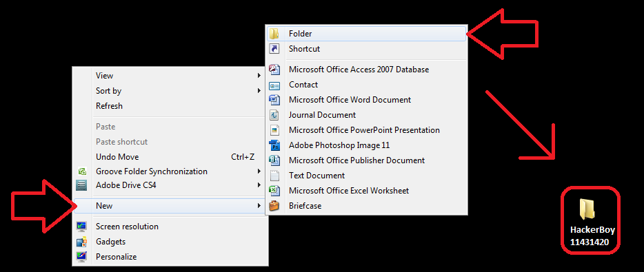This screenshot has height=272, width=644.
Task: Click the Adobe Photoshop Image 11 icon
Action: coord(274,145)
